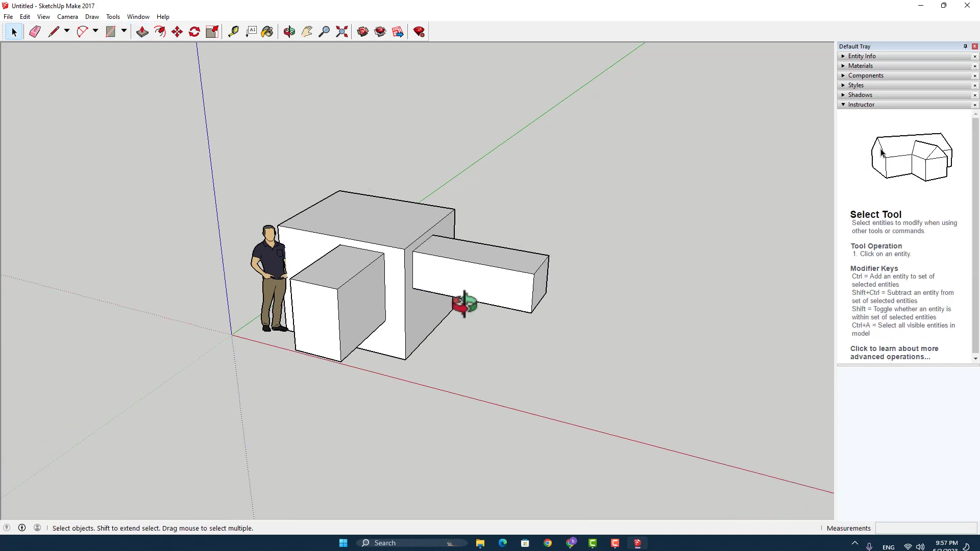Open the Camera menu

[x=67, y=17]
